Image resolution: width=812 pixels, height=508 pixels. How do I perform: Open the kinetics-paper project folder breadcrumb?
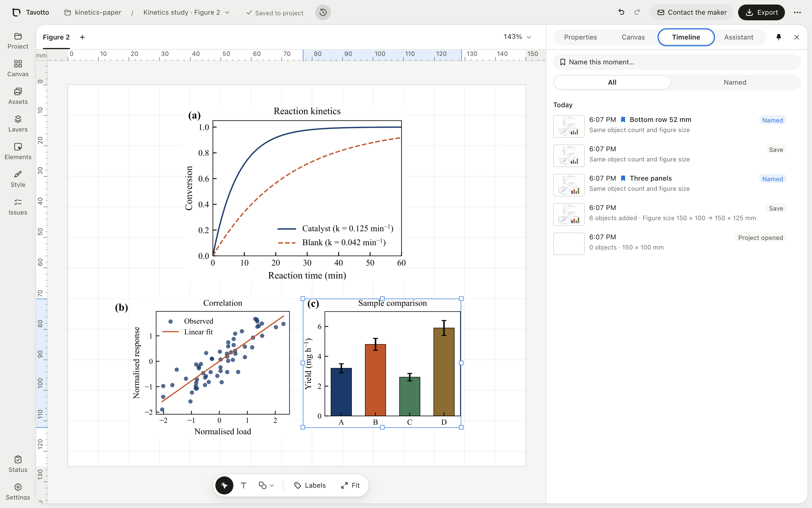coord(92,12)
